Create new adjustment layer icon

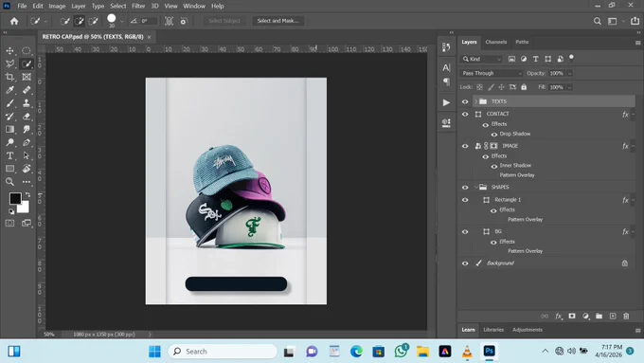tap(585, 317)
